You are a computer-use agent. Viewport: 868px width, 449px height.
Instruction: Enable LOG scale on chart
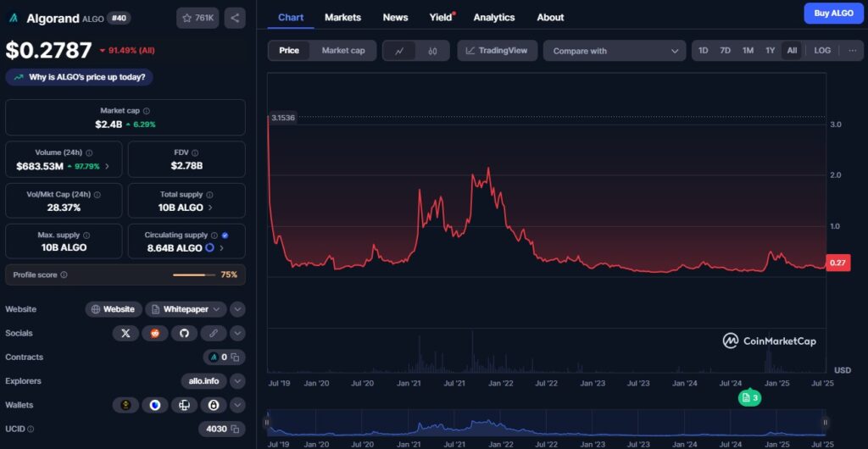pos(822,51)
